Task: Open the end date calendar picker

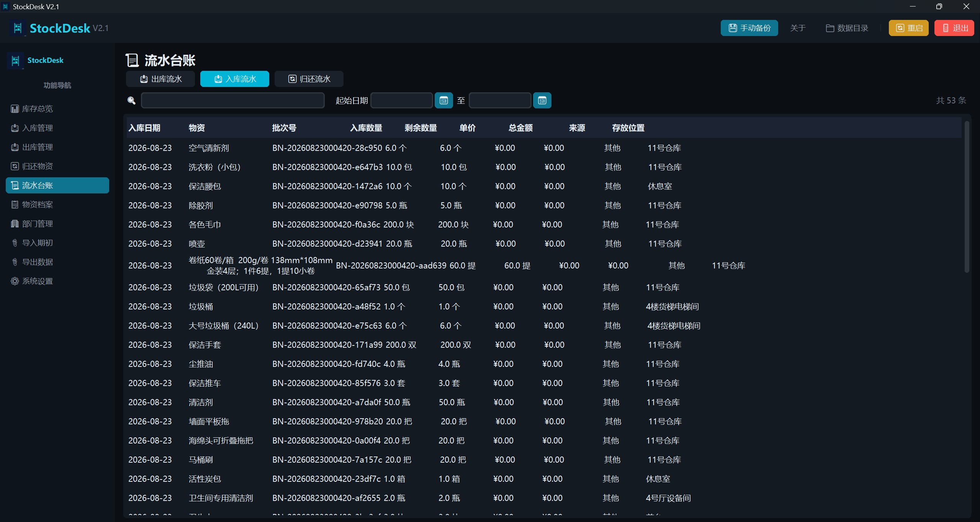Action: click(x=542, y=101)
